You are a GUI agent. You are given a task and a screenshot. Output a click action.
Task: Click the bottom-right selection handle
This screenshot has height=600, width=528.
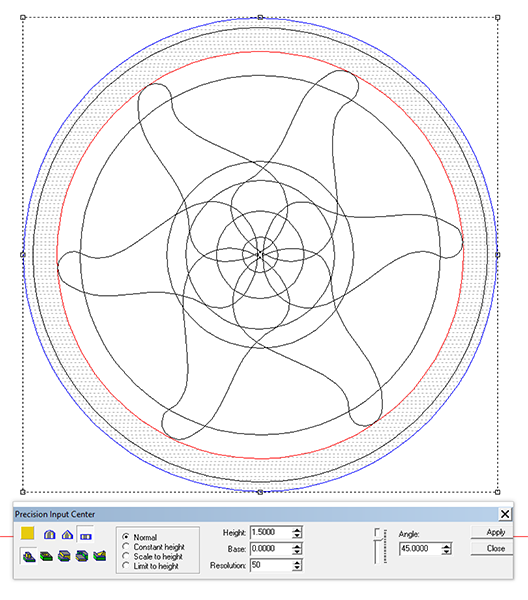point(497,492)
